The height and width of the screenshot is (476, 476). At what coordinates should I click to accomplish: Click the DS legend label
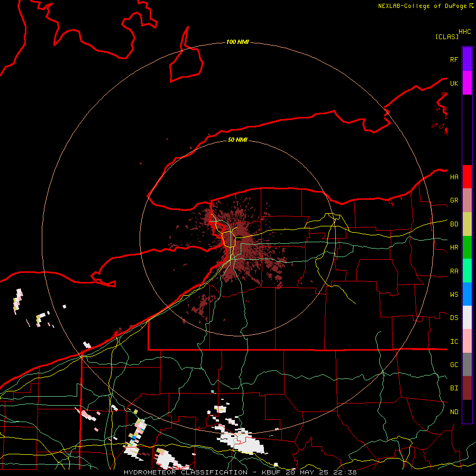pyautogui.click(x=454, y=318)
